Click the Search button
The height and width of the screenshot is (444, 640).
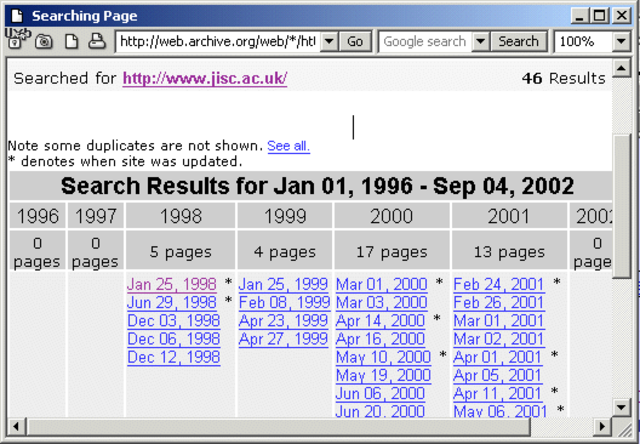(x=518, y=42)
